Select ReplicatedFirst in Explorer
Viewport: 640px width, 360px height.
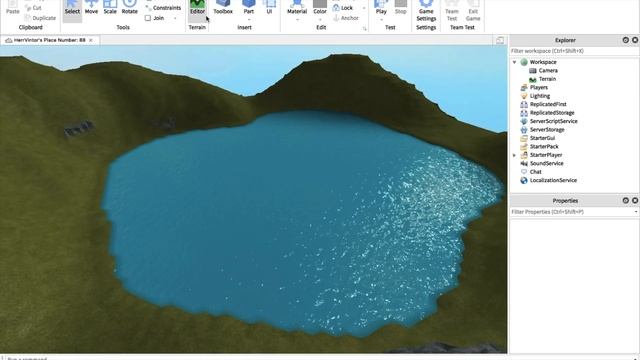[x=548, y=104]
